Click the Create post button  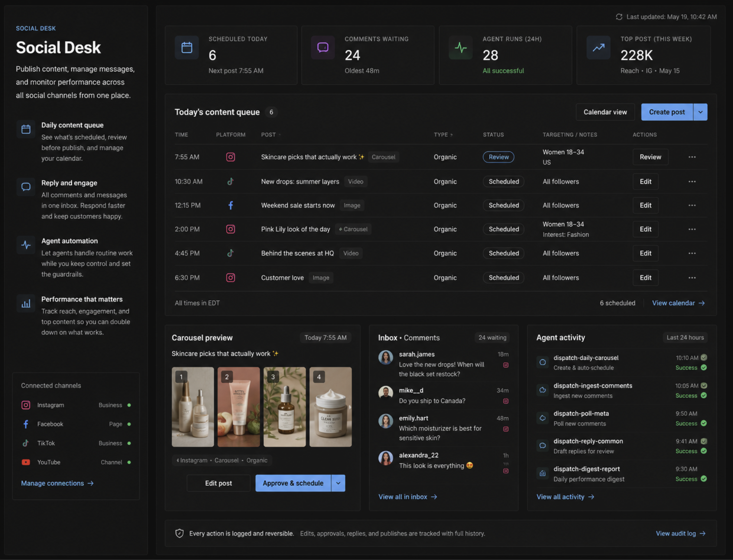click(x=667, y=112)
